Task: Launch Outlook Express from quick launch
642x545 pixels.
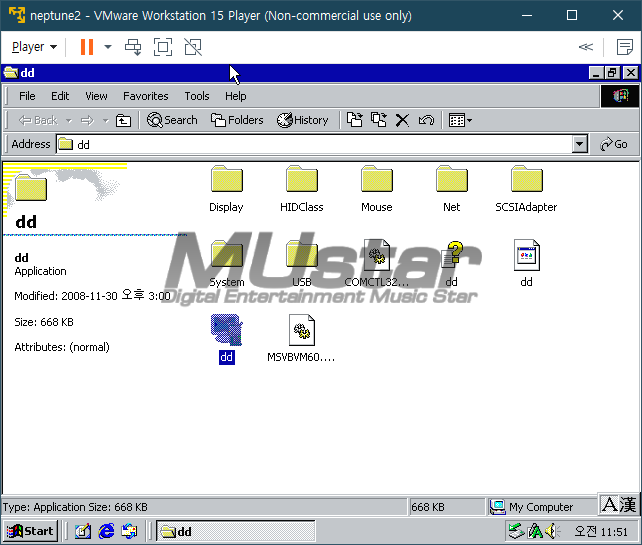Action: [130, 531]
